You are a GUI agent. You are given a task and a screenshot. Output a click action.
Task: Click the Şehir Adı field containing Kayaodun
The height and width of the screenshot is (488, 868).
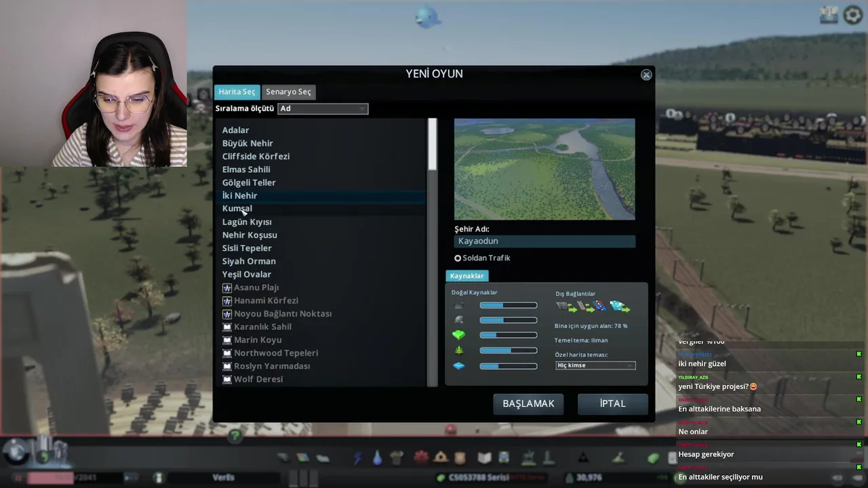[545, 241]
